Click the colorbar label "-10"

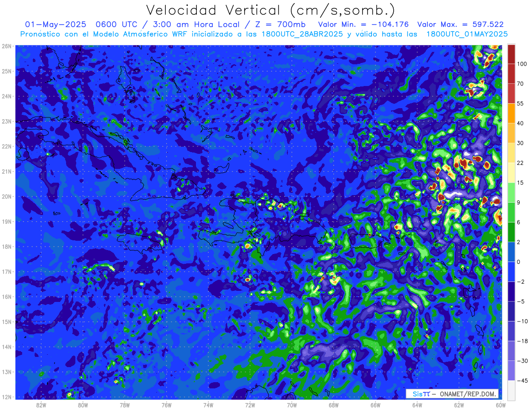pos(521,321)
